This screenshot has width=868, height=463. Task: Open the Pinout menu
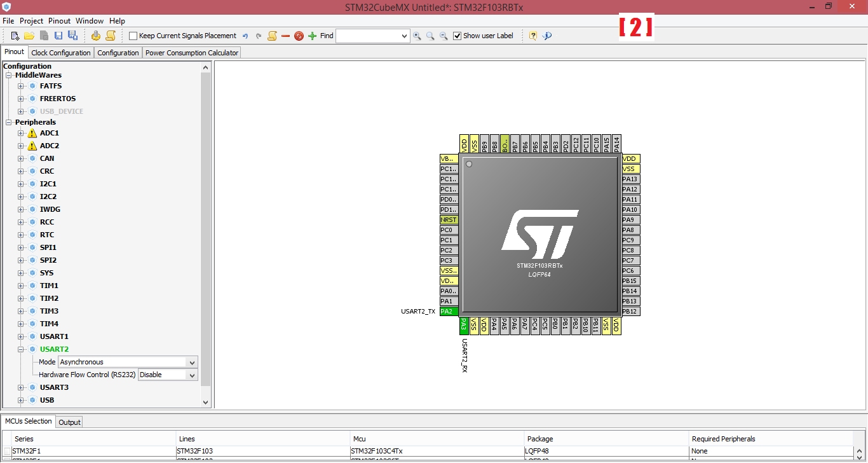click(58, 20)
